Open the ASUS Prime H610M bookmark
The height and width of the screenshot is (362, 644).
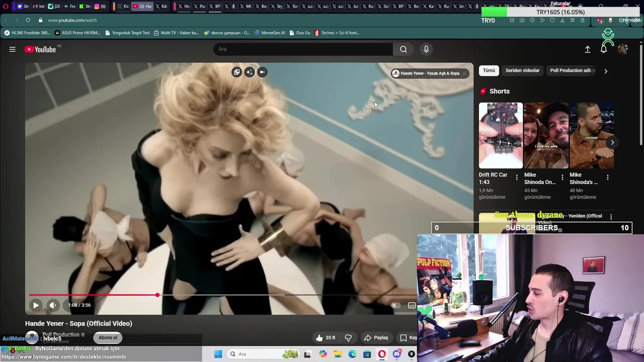[77, 33]
